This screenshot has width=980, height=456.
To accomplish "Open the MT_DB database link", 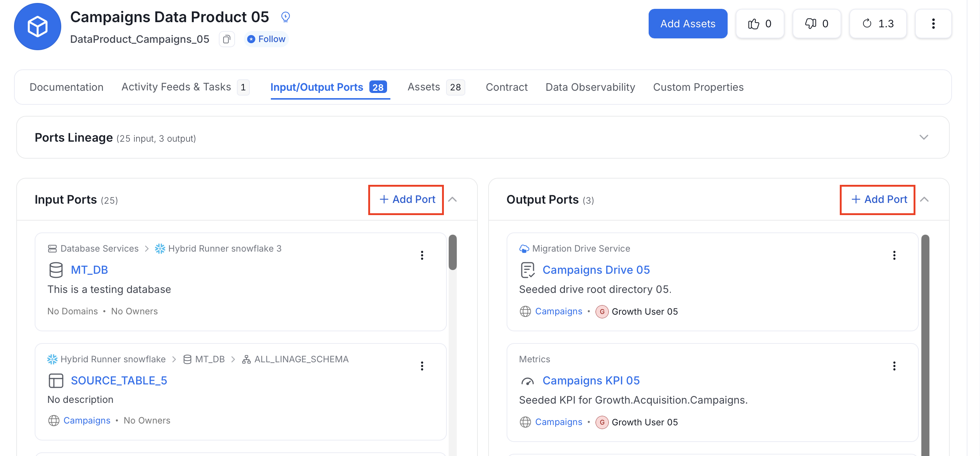I will click(89, 270).
